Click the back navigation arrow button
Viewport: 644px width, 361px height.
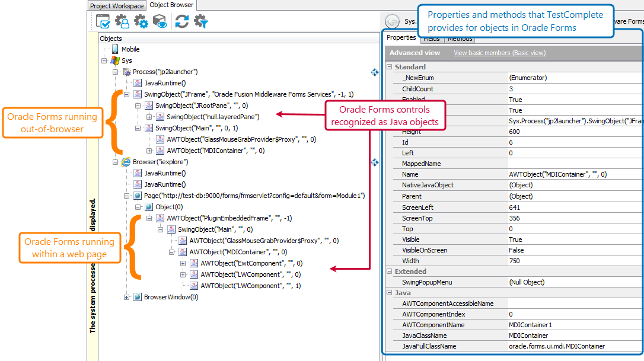point(391,20)
